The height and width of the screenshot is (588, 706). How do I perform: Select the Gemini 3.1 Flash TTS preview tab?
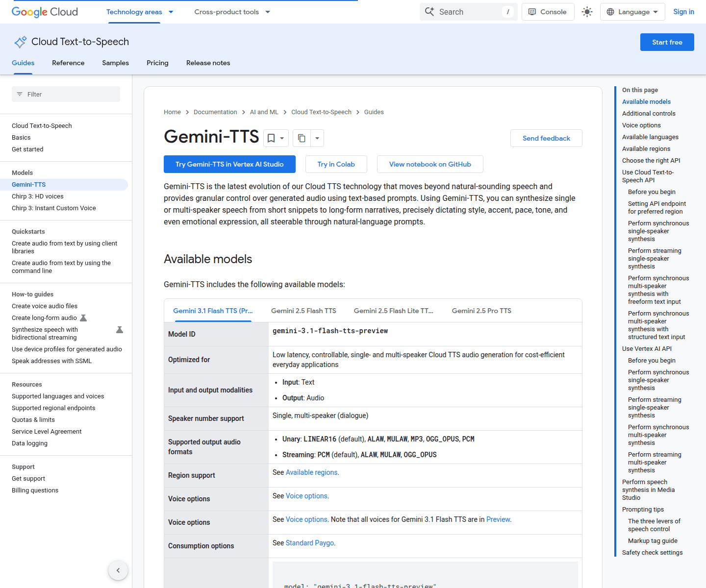tap(213, 311)
